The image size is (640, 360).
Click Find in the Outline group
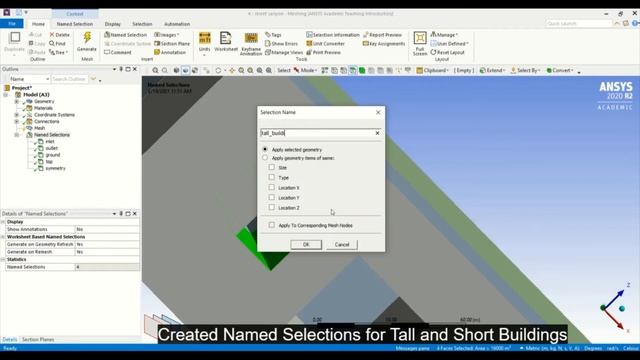click(x=57, y=43)
